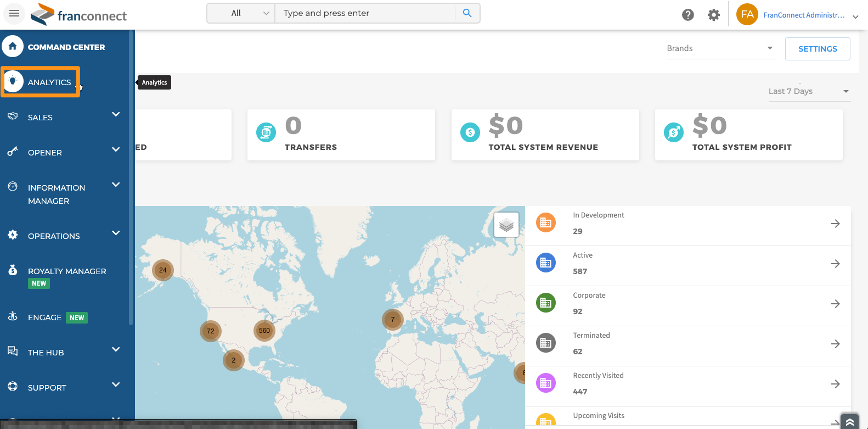Expand the Support menu chevron

(116, 385)
